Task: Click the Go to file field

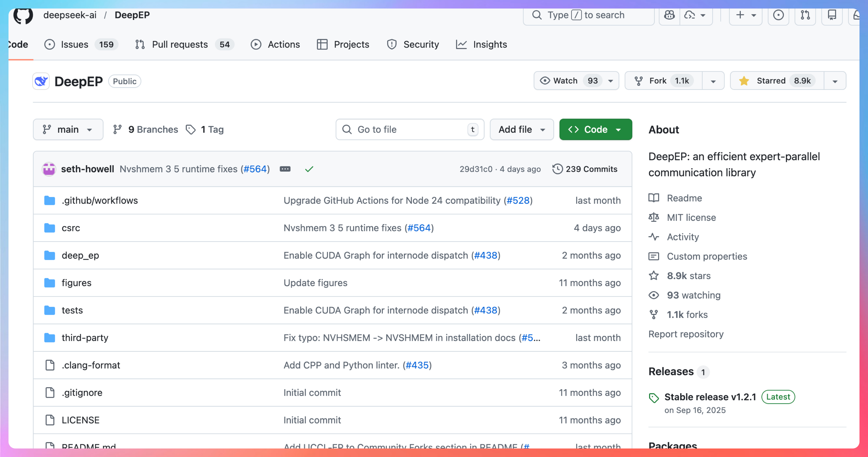Action: pyautogui.click(x=409, y=129)
